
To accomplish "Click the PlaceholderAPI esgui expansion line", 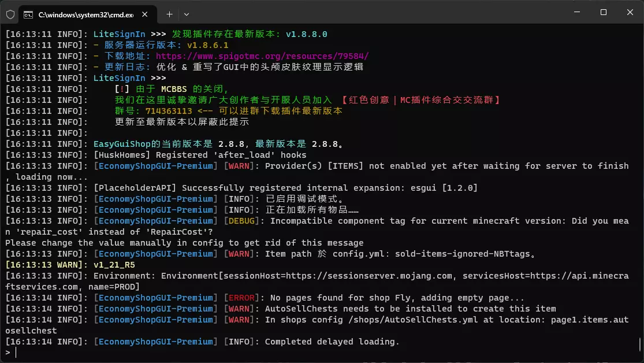I will click(x=241, y=188).
